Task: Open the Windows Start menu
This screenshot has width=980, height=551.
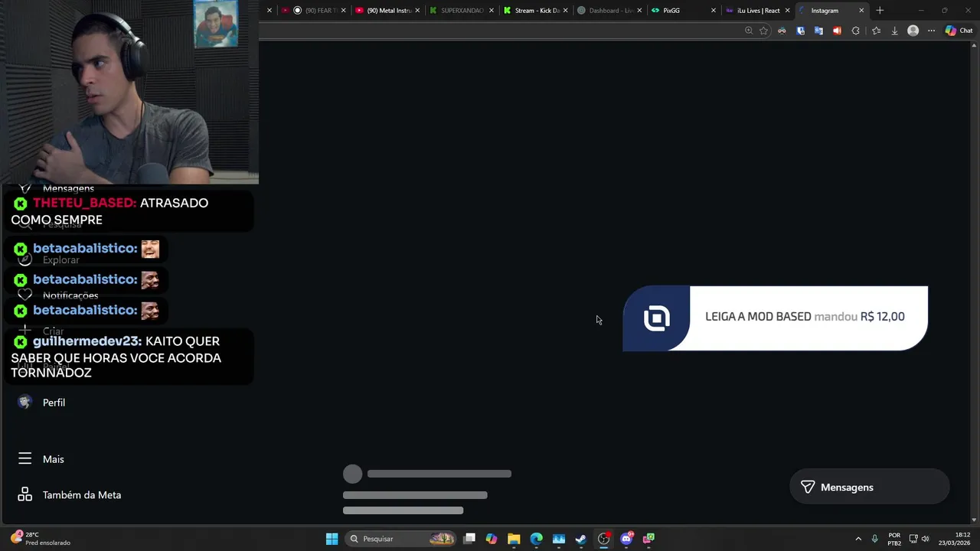Action: 332,539
